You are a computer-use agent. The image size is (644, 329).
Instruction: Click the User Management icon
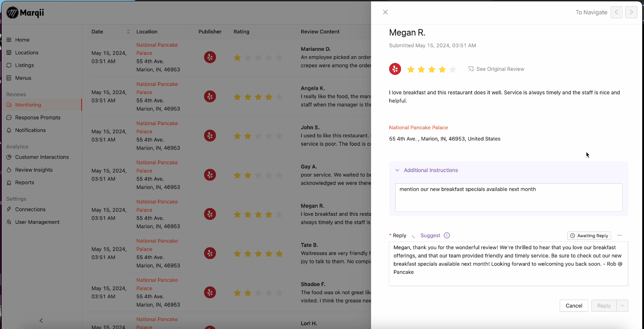click(9, 222)
